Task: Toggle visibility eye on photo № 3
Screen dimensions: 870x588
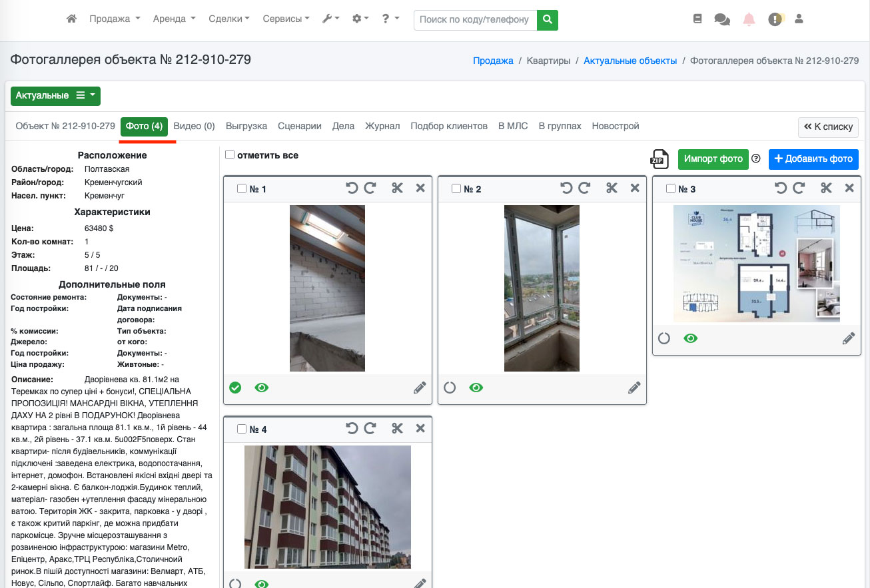Action: tap(691, 338)
